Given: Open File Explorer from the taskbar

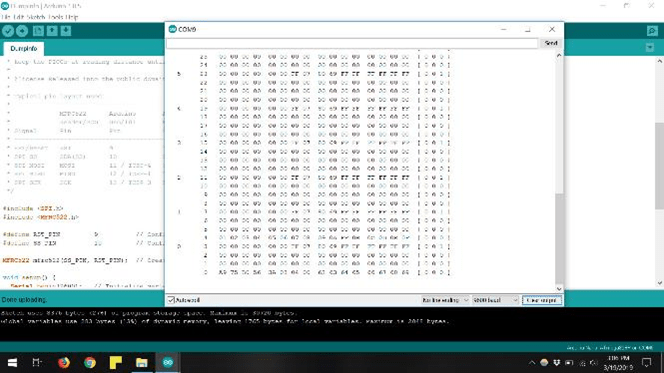Looking at the screenshot, I should pos(141,362).
